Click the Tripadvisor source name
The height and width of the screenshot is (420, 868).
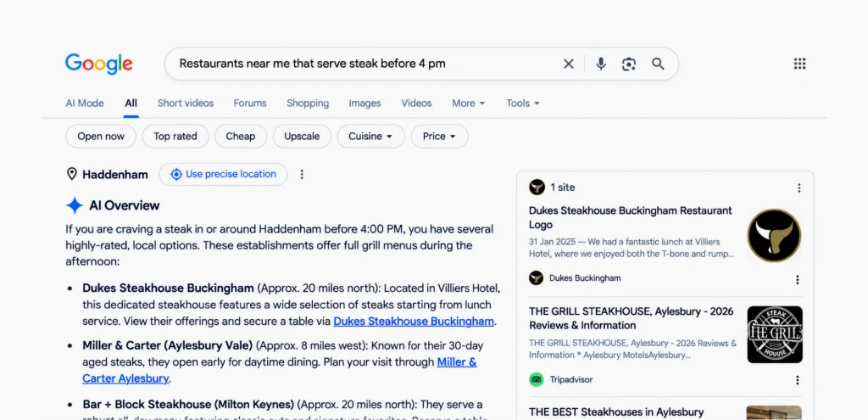pos(571,379)
